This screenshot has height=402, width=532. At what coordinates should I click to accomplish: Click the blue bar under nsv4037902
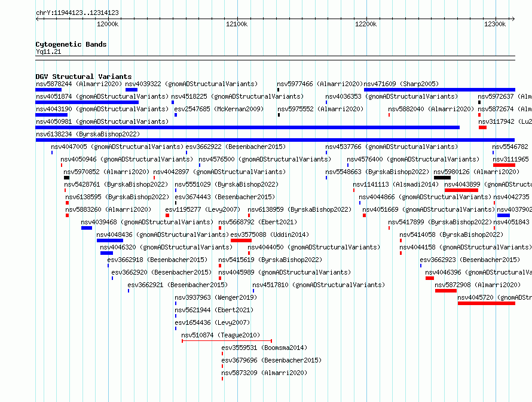pyautogui.click(x=503, y=215)
